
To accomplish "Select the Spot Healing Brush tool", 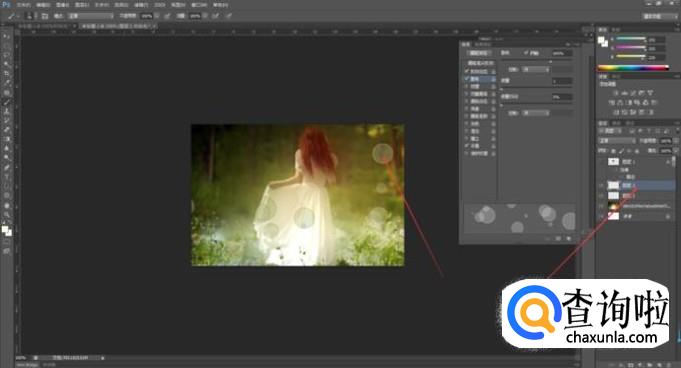I will [x=7, y=93].
